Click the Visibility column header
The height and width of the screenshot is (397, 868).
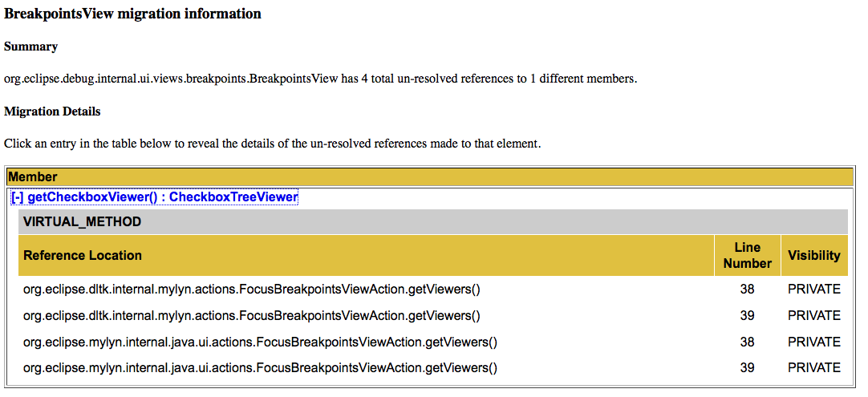coord(814,256)
